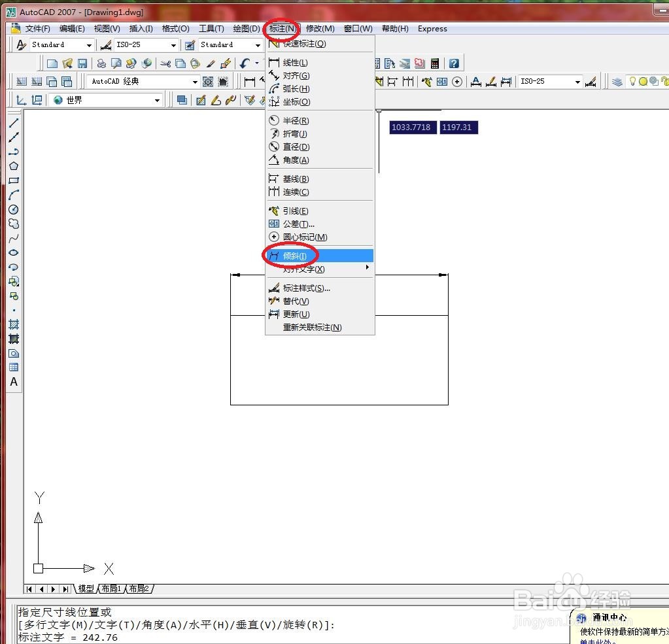The height and width of the screenshot is (644, 669).
Task: Open the 文件(F) menu
Action: pyautogui.click(x=37, y=29)
